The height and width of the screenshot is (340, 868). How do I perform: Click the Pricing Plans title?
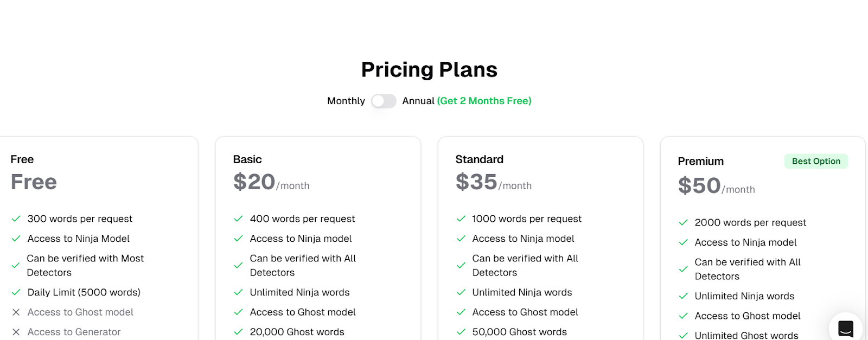[429, 69]
